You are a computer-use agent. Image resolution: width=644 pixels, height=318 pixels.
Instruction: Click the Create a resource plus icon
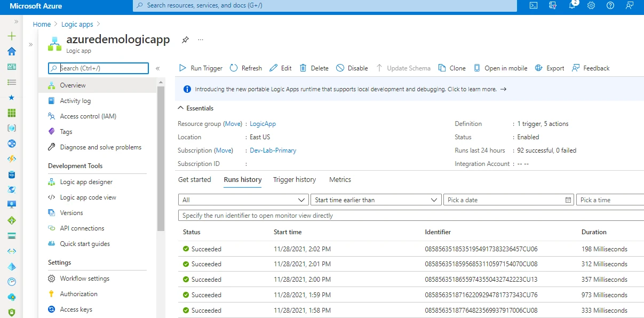pos(11,36)
